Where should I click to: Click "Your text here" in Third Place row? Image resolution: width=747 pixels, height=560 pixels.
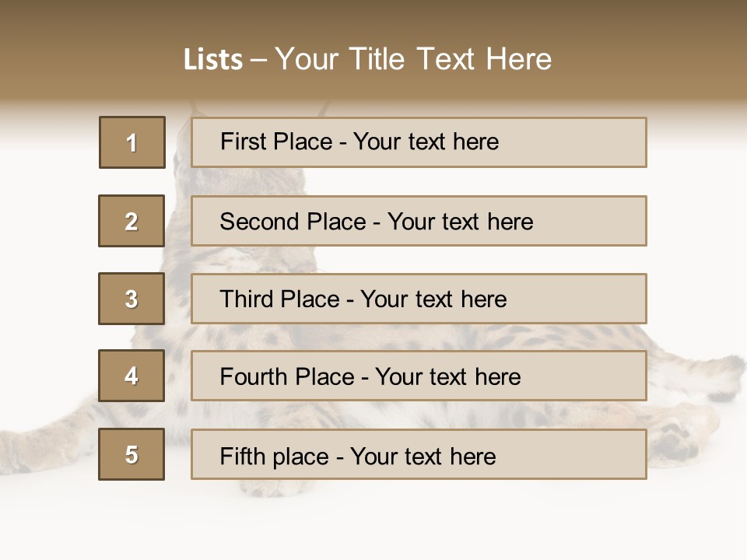point(434,299)
